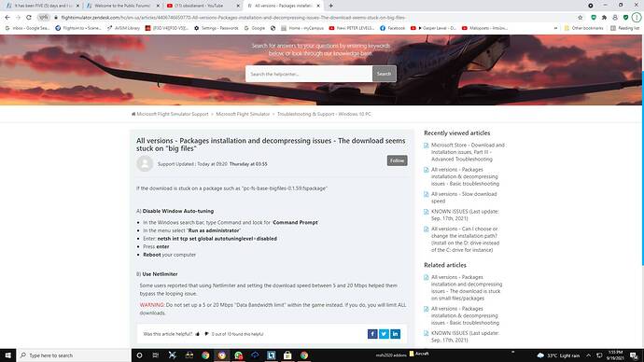The width and height of the screenshot is (644, 362).
Task: Open Task View on taskbar
Action: [x=156, y=355]
